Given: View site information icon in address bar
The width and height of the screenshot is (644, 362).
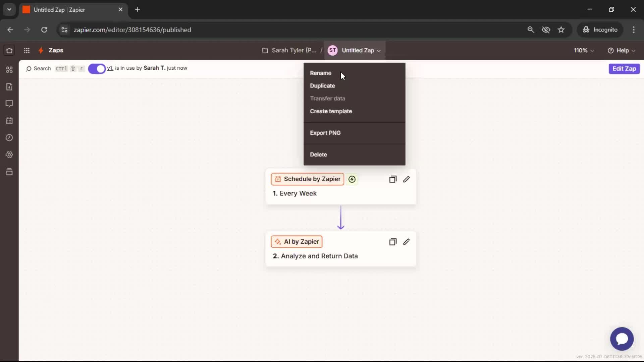Looking at the screenshot, I should click(64, 29).
